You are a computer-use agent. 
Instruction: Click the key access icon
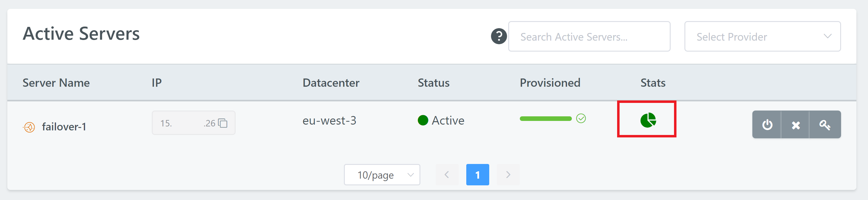[825, 125]
